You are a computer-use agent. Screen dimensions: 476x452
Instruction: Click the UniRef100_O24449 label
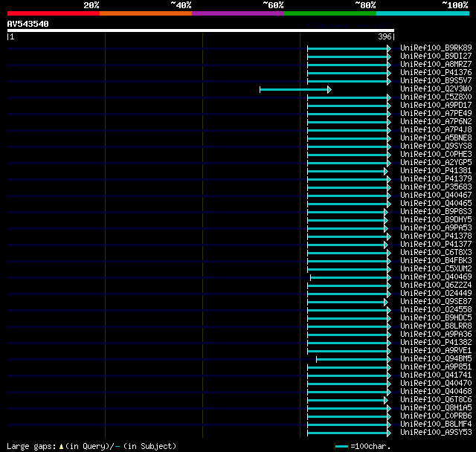point(436,294)
